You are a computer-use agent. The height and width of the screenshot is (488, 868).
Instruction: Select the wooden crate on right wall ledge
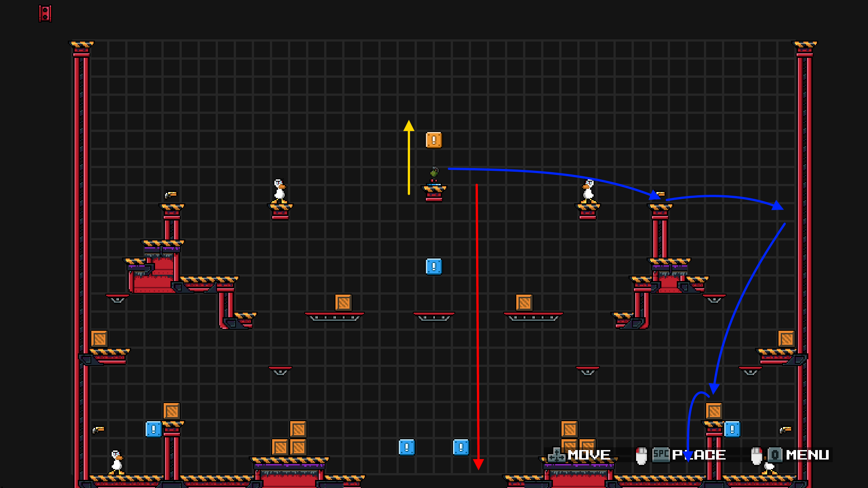[x=786, y=339]
